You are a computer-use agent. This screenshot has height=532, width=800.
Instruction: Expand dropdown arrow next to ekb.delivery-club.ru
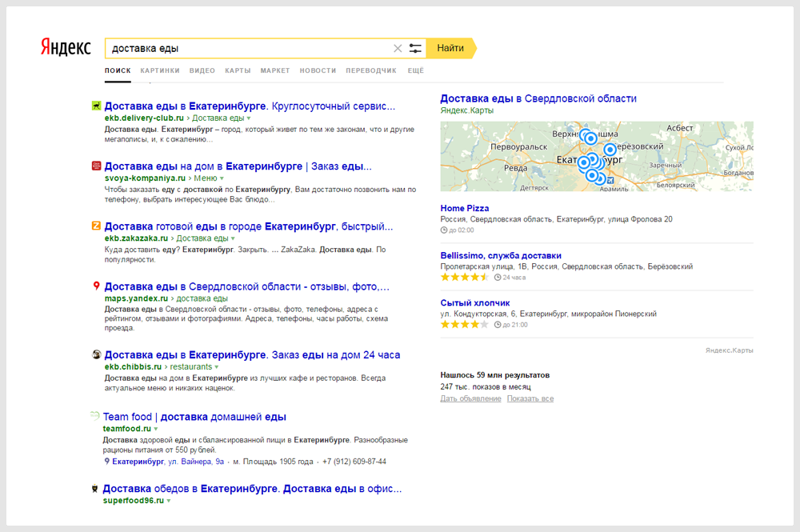click(249, 118)
